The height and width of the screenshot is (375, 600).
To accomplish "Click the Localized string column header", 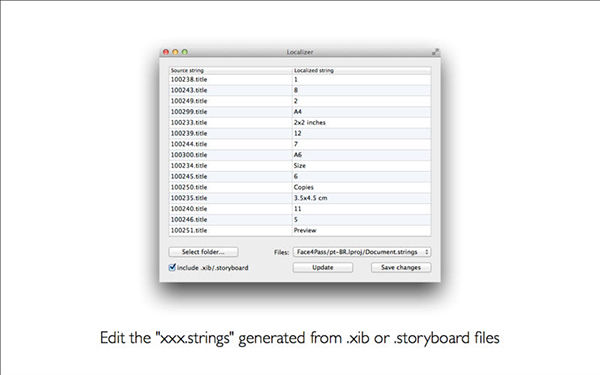I will tap(361, 70).
